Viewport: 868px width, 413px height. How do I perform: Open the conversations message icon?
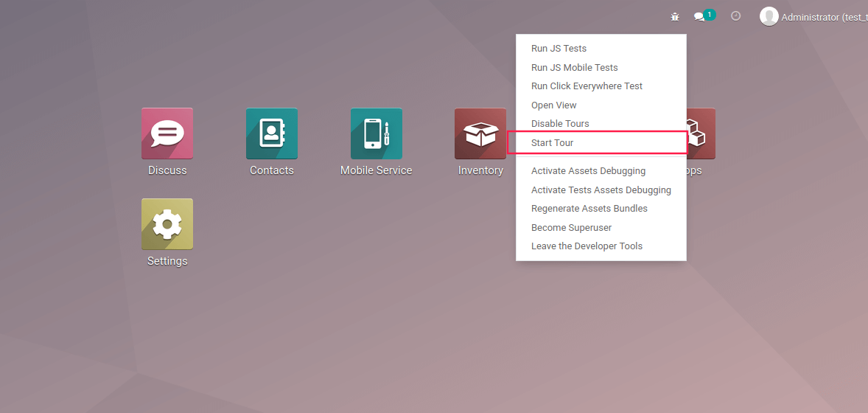(x=700, y=17)
